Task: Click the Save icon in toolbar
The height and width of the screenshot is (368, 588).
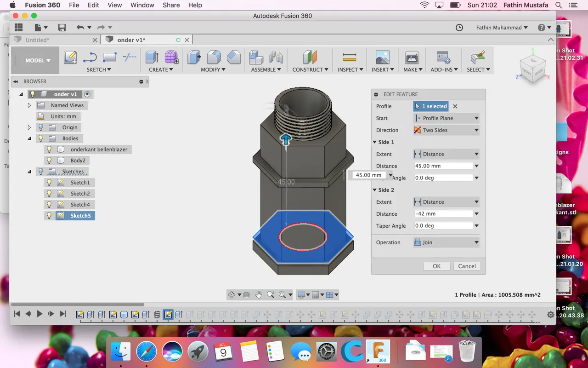Action: coord(62,28)
